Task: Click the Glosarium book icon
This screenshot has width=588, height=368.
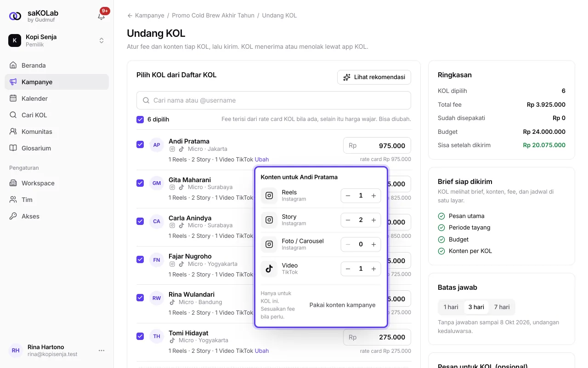Action: tap(13, 148)
